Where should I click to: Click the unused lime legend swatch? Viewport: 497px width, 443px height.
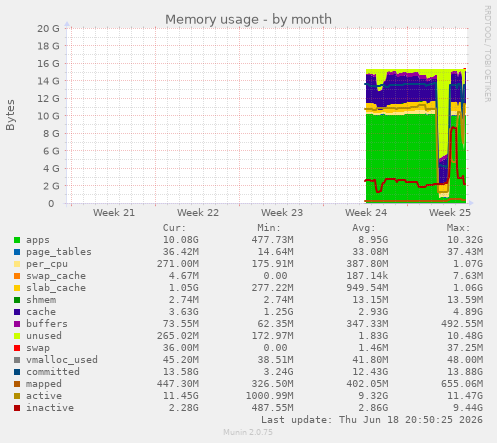tap(17, 336)
